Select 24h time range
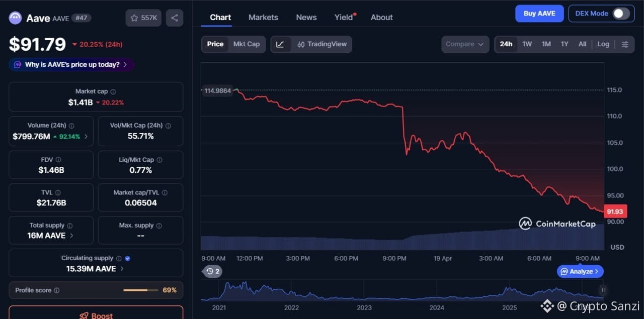The height and width of the screenshot is (319, 644). click(x=506, y=44)
